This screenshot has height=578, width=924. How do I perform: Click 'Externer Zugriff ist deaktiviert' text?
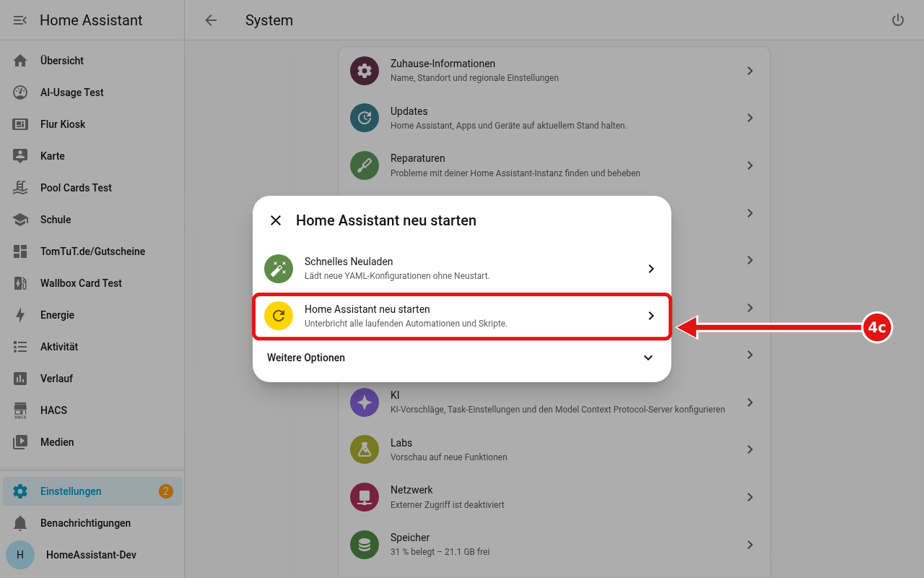[x=448, y=505]
